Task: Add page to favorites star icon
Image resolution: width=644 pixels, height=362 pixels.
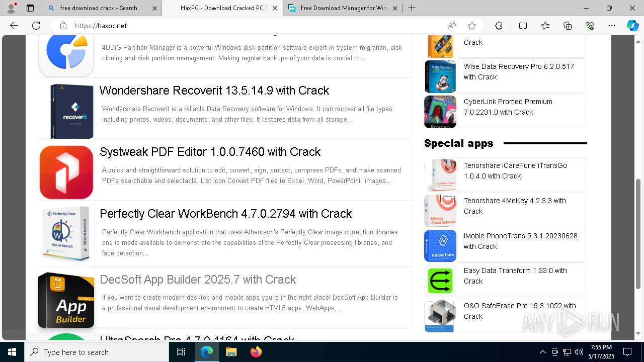Action: [x=472, y=26]
